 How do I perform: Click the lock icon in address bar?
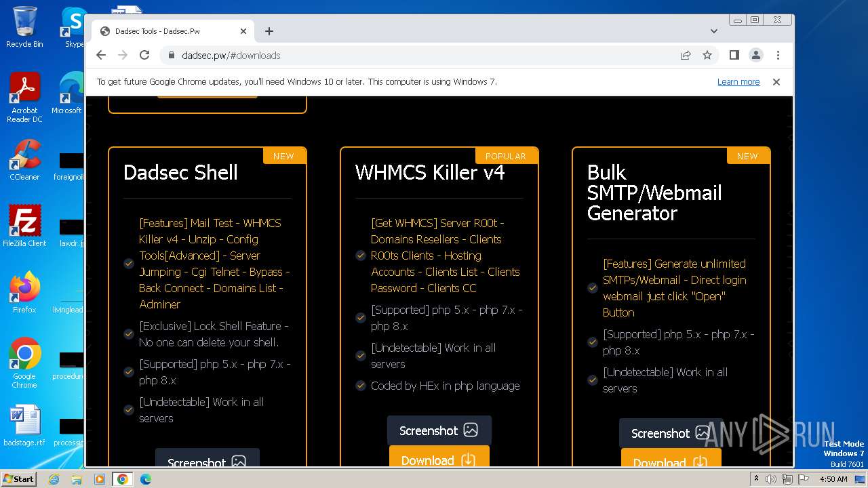tap(172, 56)
